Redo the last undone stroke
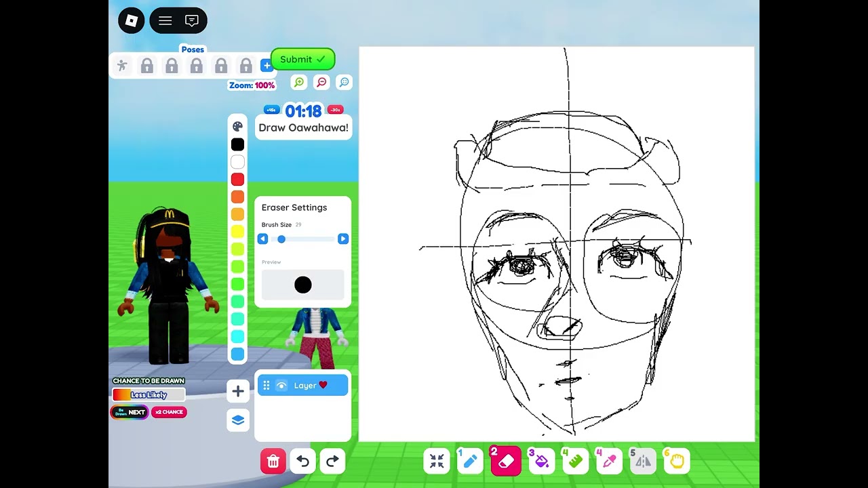The image size is (868, 488). tap(332, 462)
